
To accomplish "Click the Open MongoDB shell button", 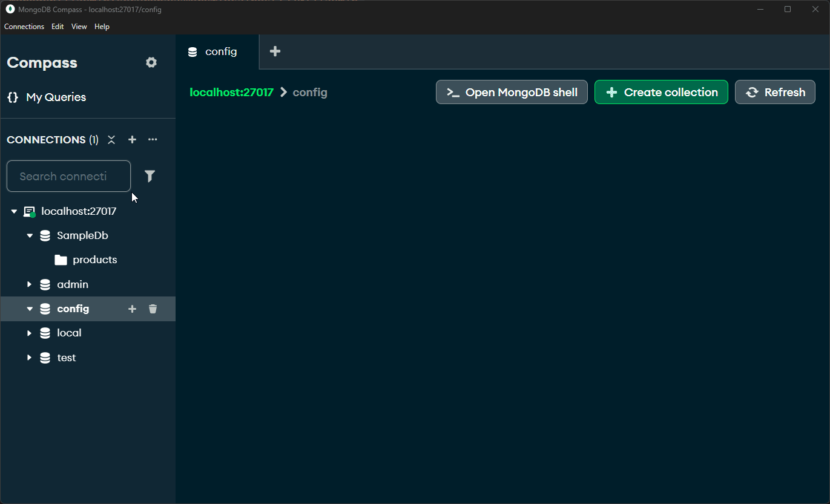I will [x=512, y=92].
